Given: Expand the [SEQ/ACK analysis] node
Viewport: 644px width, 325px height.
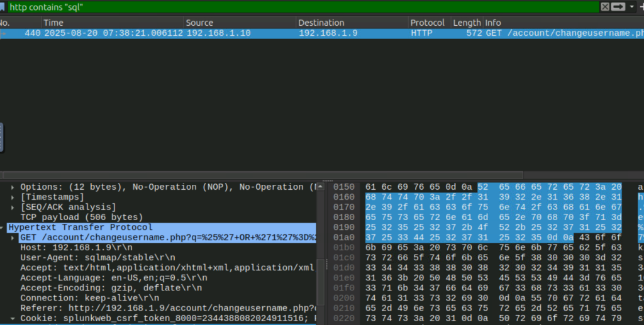Looking at the screenshot, I should tap(14, 207).
